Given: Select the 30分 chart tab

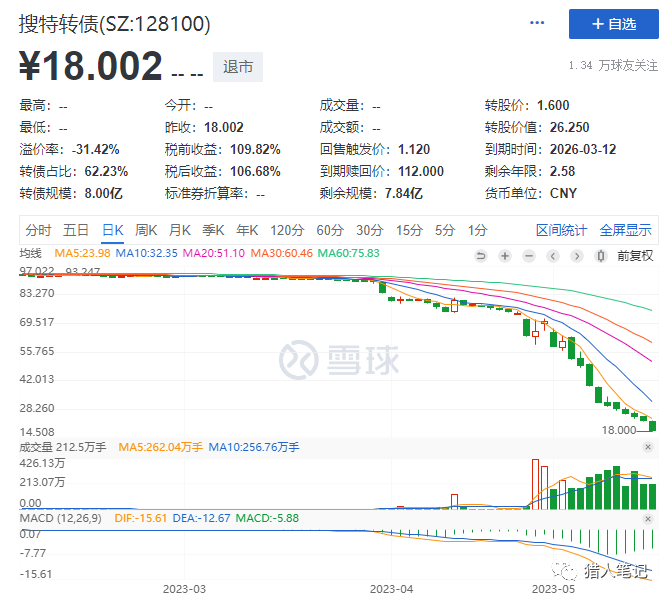Looking at the screenshot, I should click(369, 230).
